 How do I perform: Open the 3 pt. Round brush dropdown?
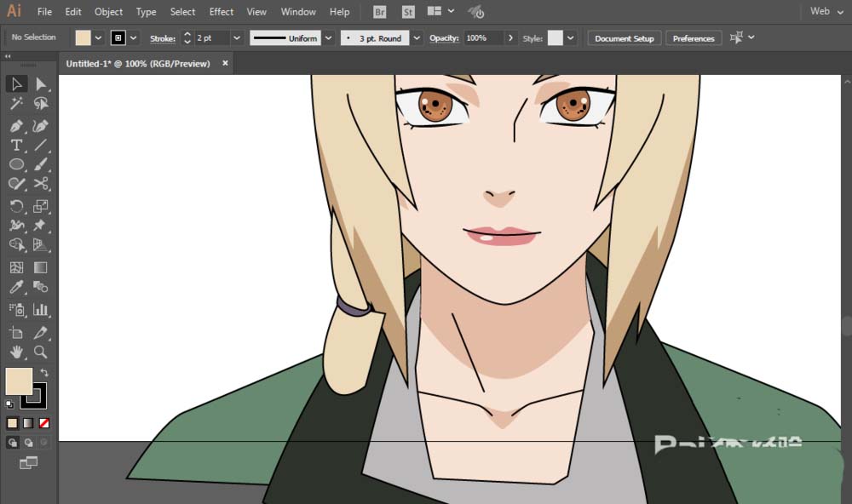pos(417,38)
